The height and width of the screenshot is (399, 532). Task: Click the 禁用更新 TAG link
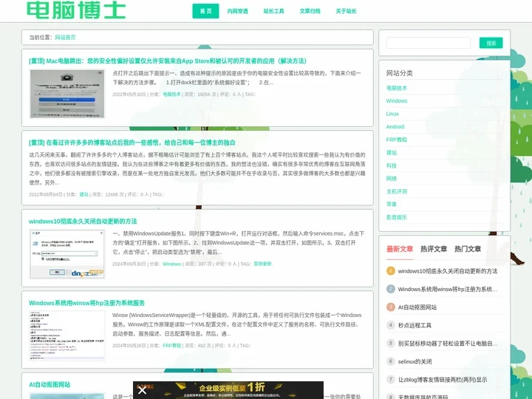click(263, 264)
